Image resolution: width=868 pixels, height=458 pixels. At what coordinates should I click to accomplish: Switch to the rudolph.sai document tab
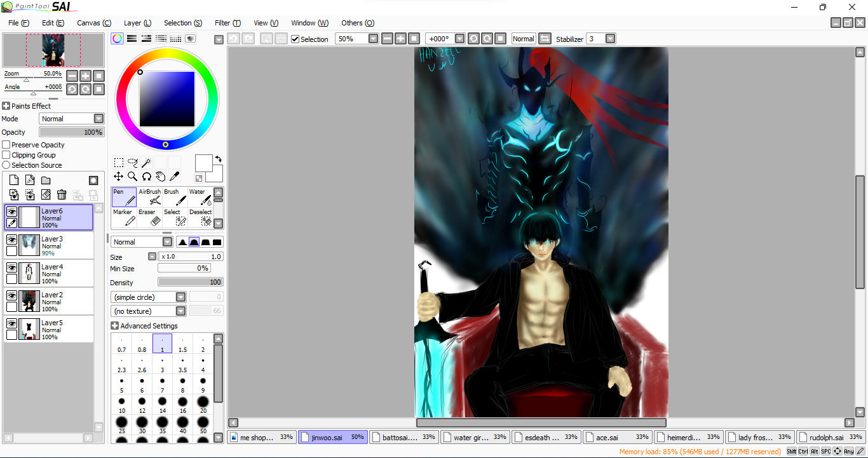tap(830, 437)
